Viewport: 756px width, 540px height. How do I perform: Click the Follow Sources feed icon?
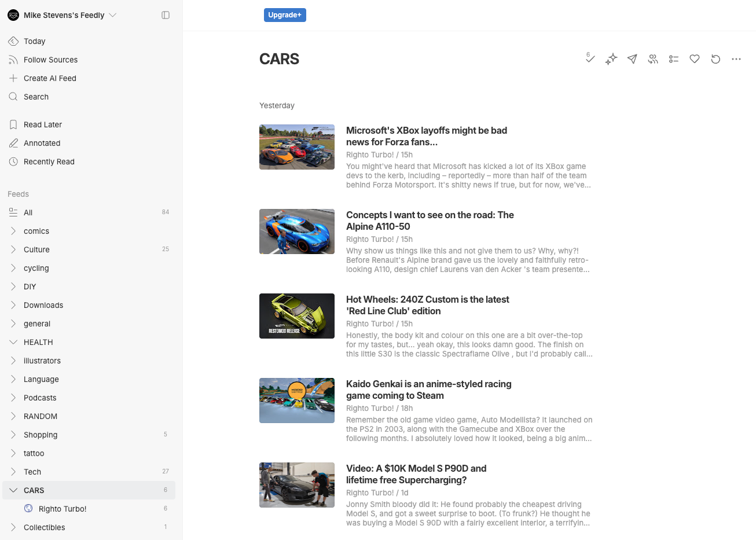pos(13,60)
